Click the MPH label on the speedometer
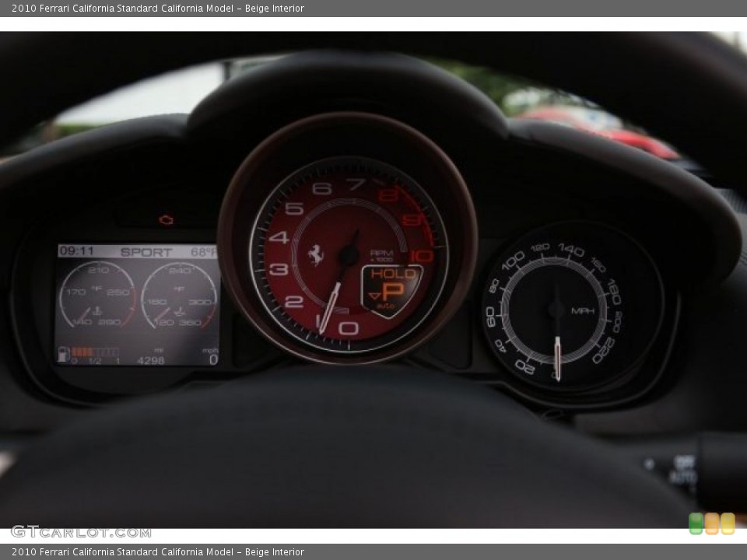Viewport: 747px width, 560px height. click(x=583, y=311)
